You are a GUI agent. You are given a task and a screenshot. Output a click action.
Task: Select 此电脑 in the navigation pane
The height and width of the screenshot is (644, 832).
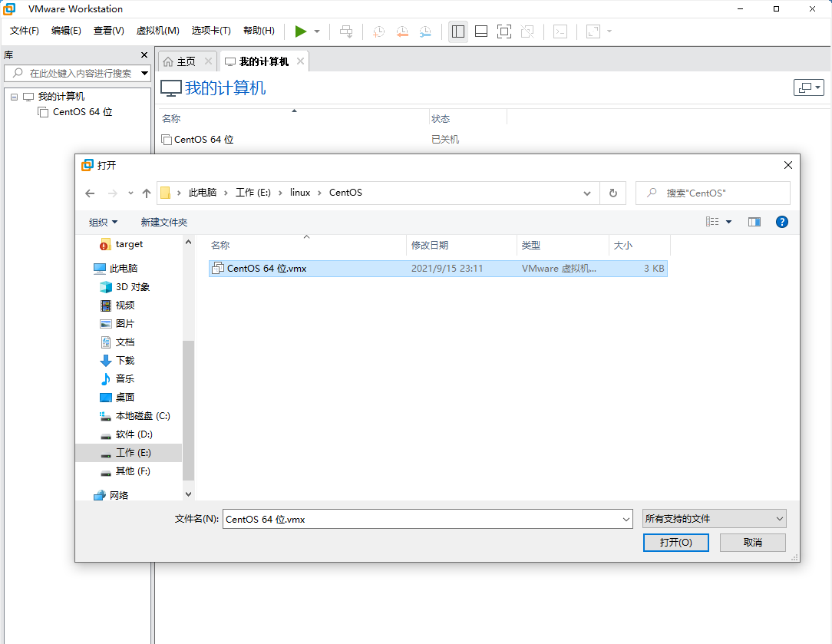116,269
